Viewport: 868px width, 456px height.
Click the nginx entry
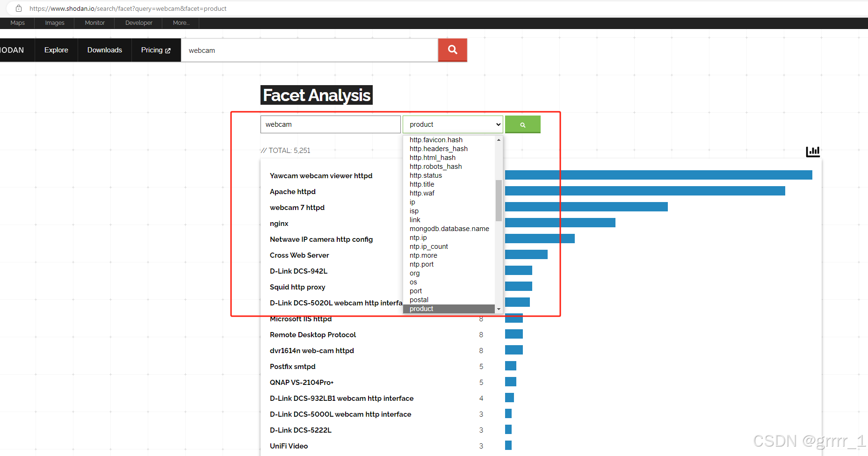point(279,224)
